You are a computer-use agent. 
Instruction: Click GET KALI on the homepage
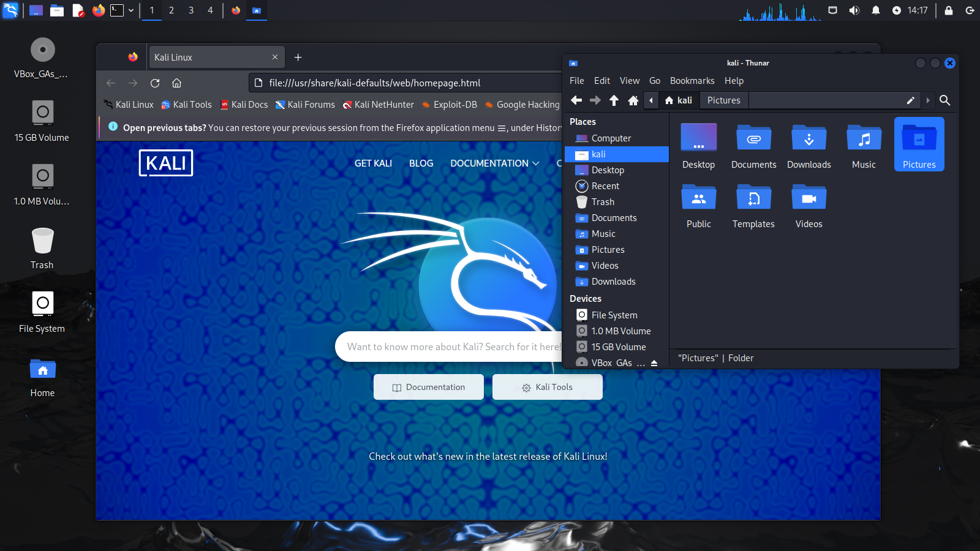(x=373, y=163)
